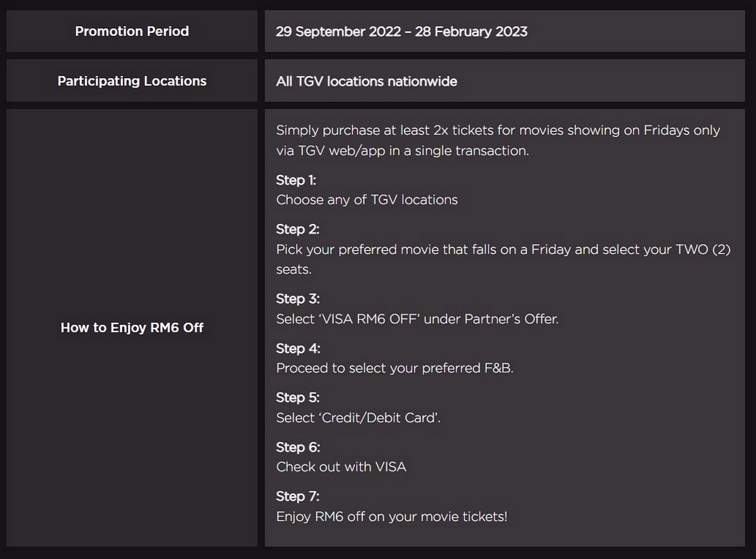Click the VISA RM6 OFF instruction line
The width and height of the screenshot is (756, 559).
417,319
